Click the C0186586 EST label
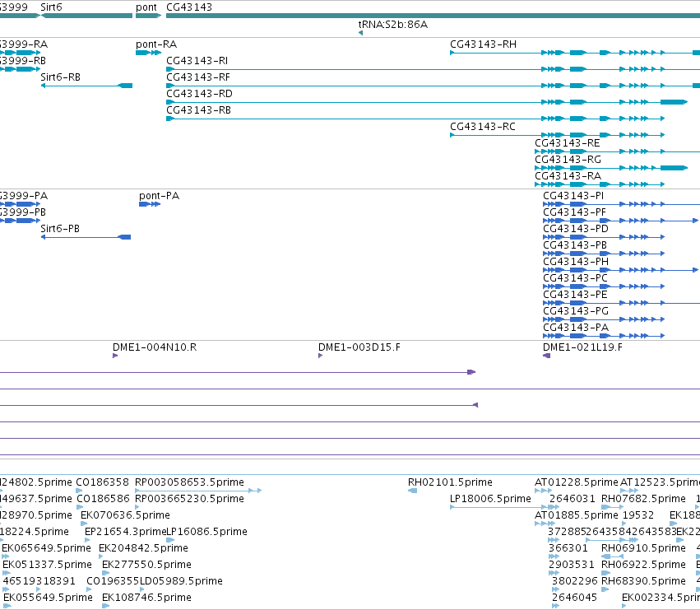700x610 pixels. [103, 499]
